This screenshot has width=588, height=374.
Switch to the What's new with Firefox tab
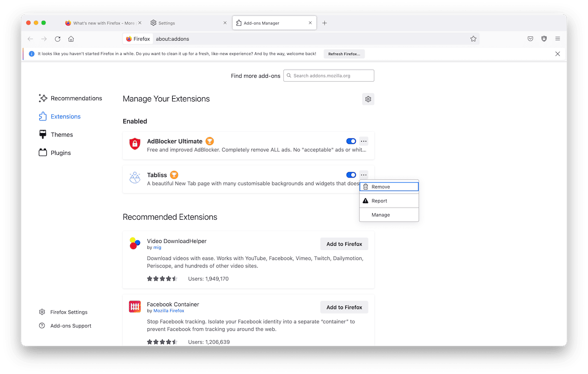click(x=103, y=23)
